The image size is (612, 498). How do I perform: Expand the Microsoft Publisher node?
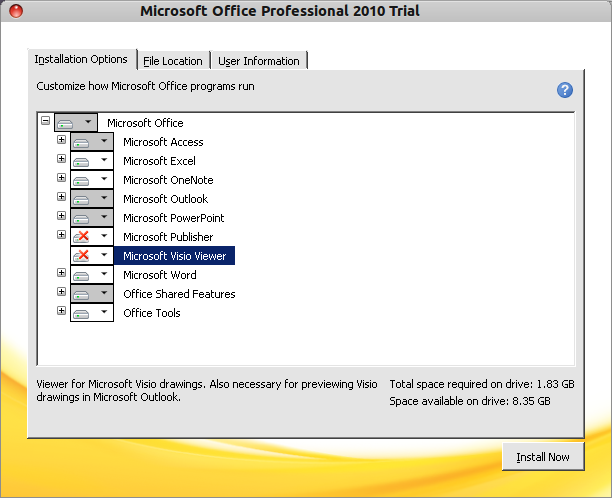[61, 235]
